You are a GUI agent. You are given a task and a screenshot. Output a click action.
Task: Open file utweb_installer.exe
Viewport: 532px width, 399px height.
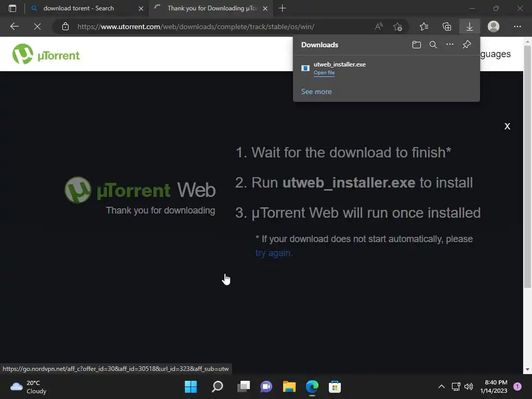(x=324, y=73)
